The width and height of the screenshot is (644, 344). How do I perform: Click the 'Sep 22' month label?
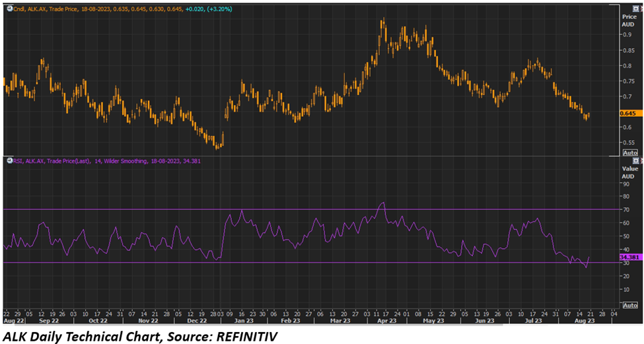pyautogui.click(x=48, y=321)
